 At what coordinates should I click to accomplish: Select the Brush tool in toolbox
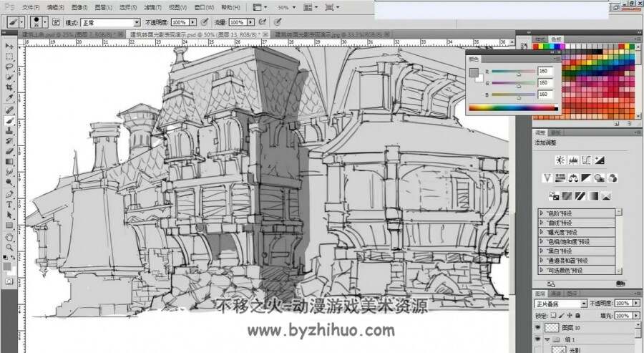click(9, 120)
